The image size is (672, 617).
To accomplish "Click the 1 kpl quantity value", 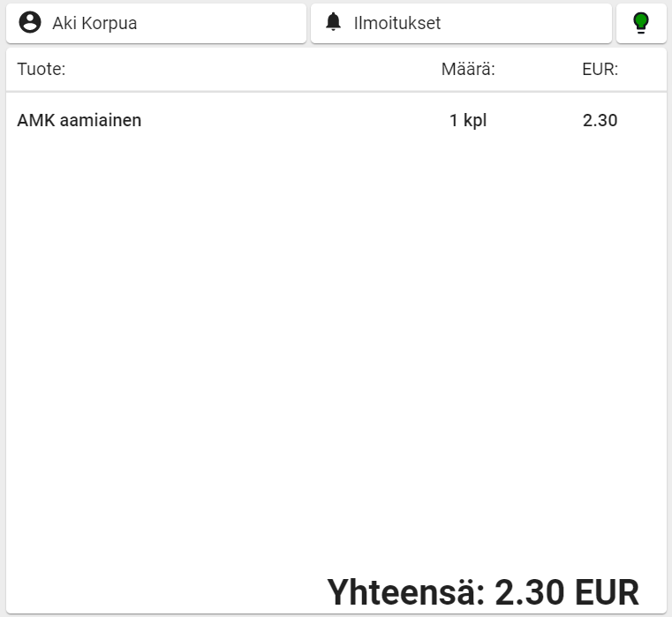I will 468,120.
